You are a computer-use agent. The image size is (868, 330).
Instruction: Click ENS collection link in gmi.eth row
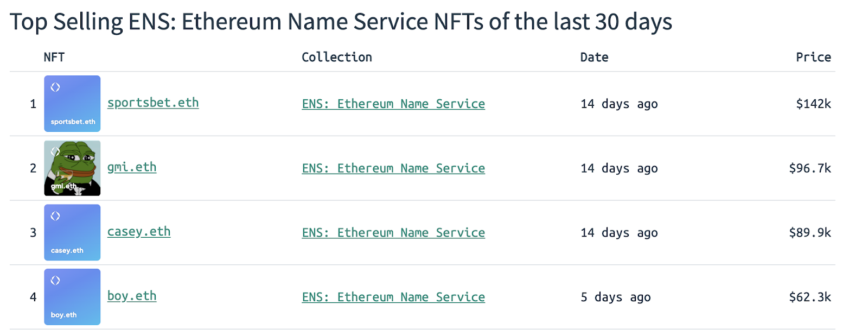393,168
